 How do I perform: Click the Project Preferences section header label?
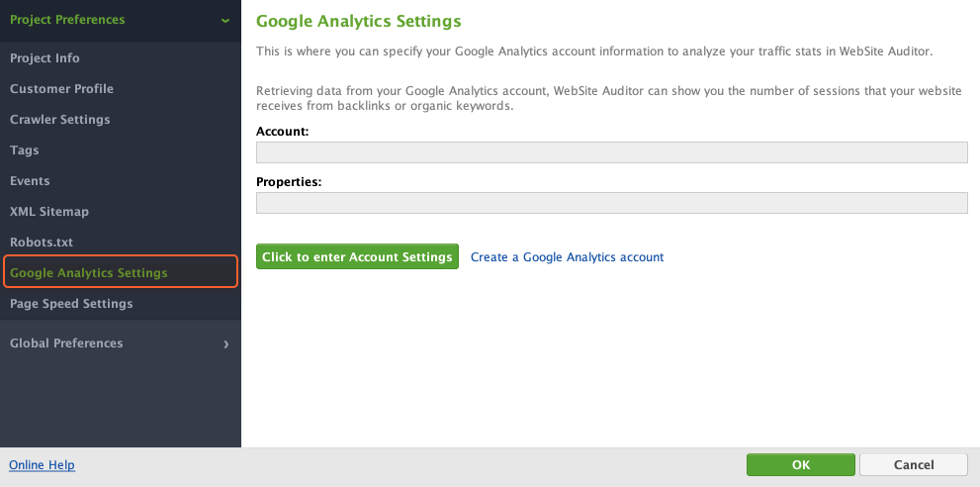coord(67,20)
